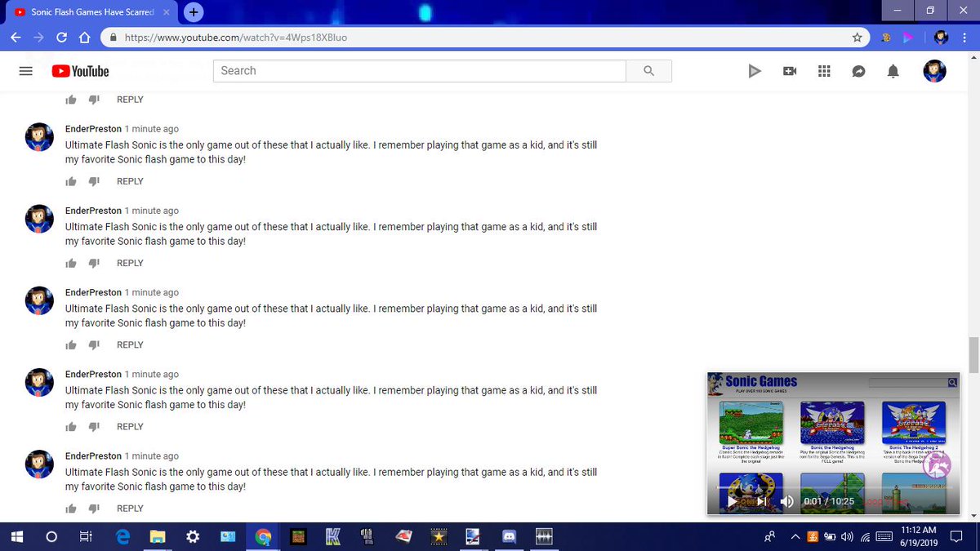Viewport: 980px width, 551px height.
Task: Open the YouTube apps grid
Action: [824, 71]
